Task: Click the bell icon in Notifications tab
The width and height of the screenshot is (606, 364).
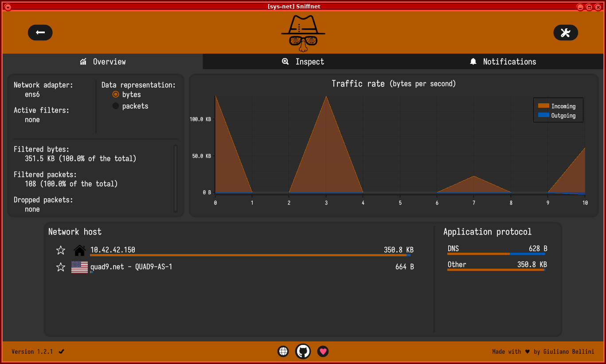Action: point(473,62)
